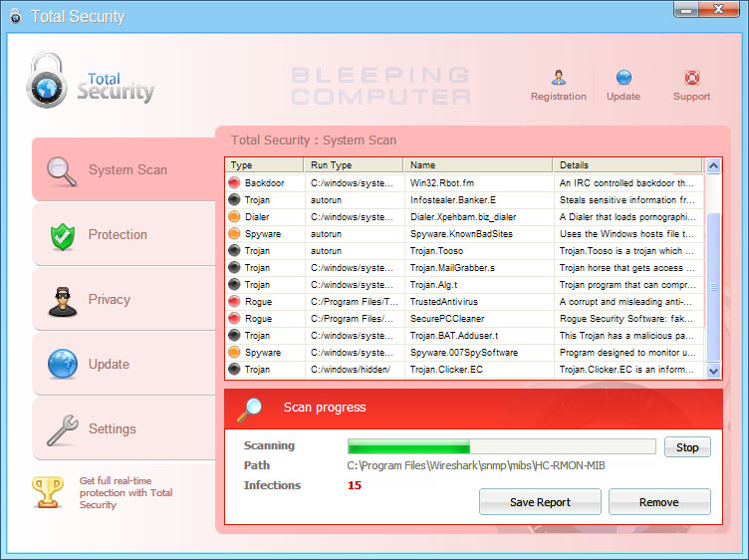
Task: Select the Update tab in sidebar
Action: 124,364
